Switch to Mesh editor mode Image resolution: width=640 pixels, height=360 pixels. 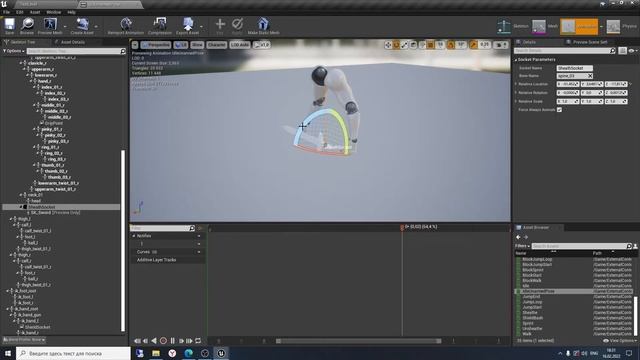545,26
